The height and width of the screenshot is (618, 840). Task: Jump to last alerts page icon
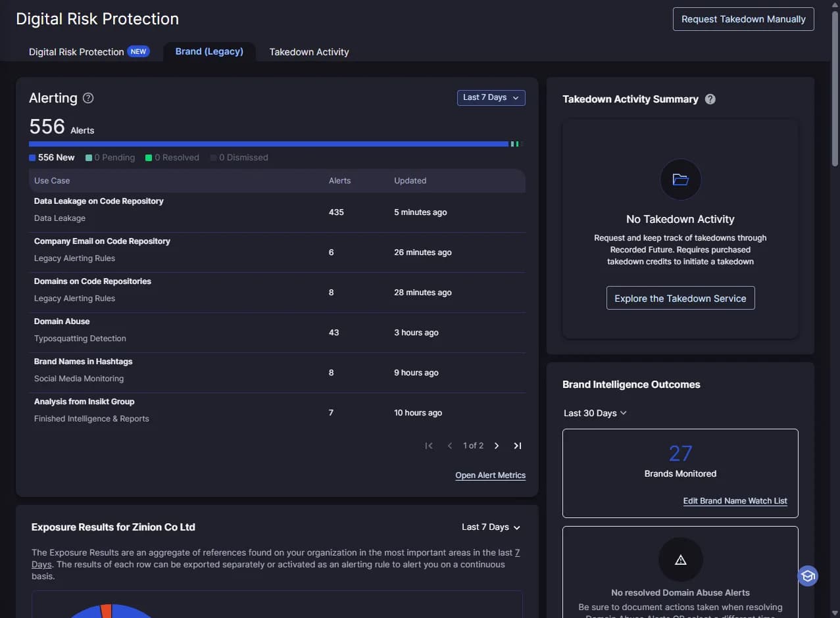pyautogui.click(x=518, y=446)
